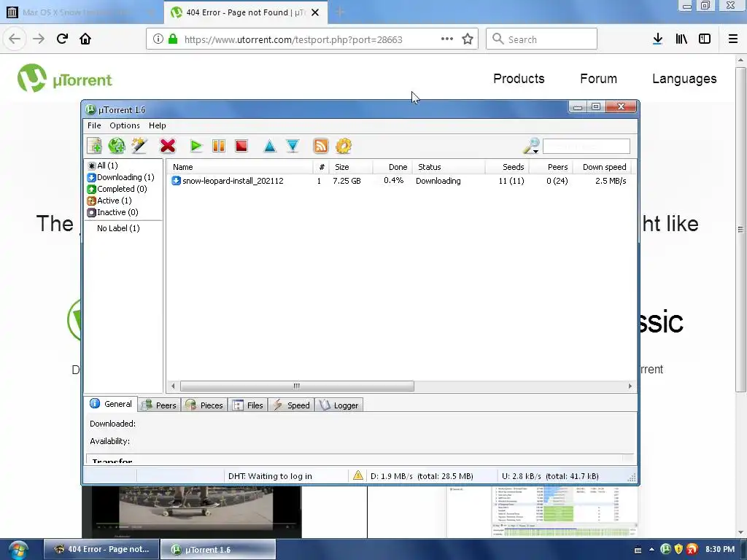This screenshot has width=747, height=560.
Task: Sort torrents by Done column header
Action: (x=392, y=167)
